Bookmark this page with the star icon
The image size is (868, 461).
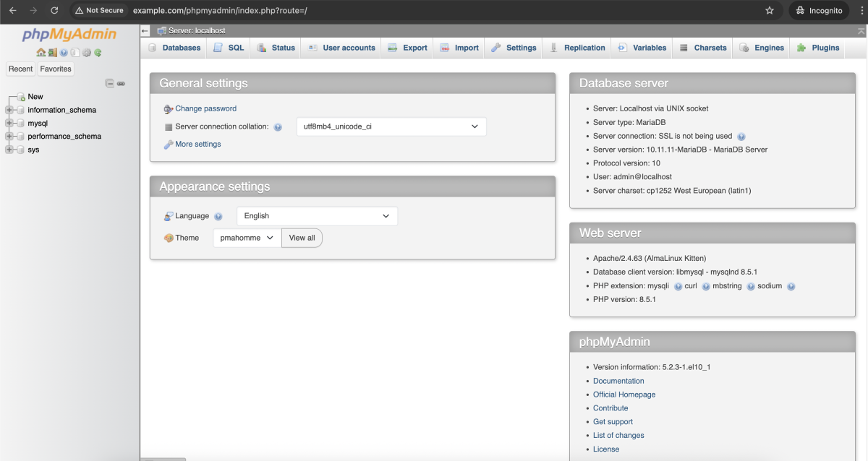pos(770,11)
